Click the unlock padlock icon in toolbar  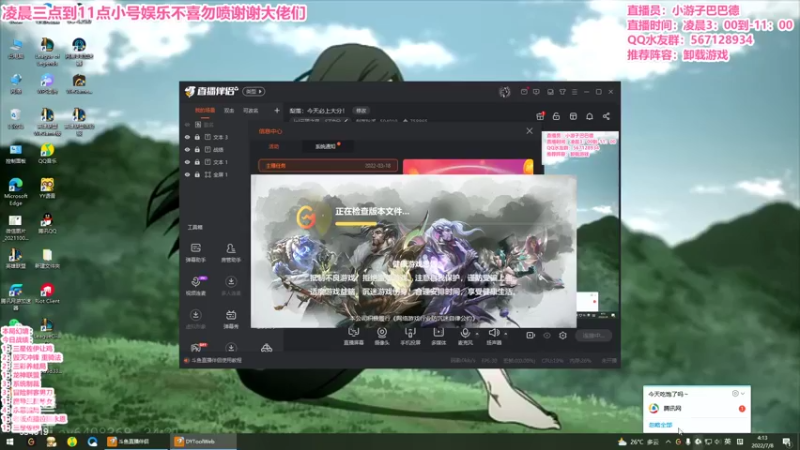tap(556, 116)
